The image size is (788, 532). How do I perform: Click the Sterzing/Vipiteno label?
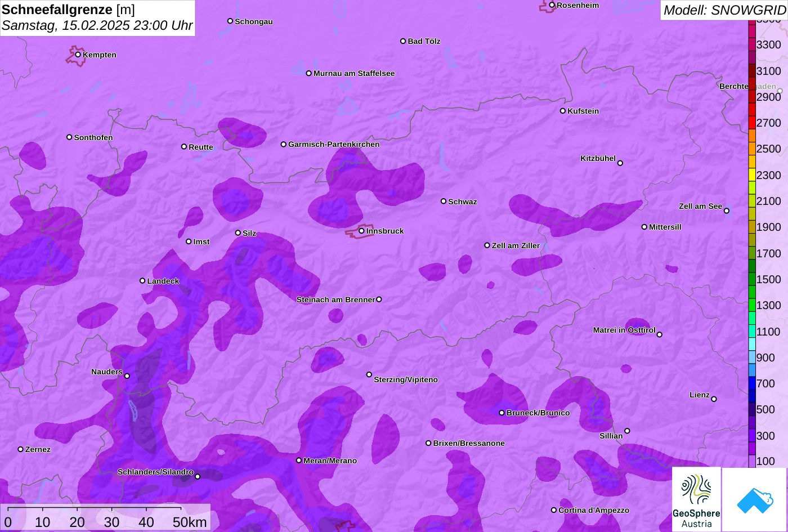tap(406, 379)
